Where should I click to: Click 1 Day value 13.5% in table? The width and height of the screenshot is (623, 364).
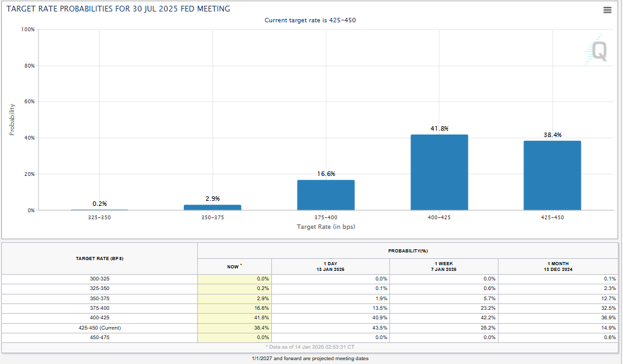(380, 308)
